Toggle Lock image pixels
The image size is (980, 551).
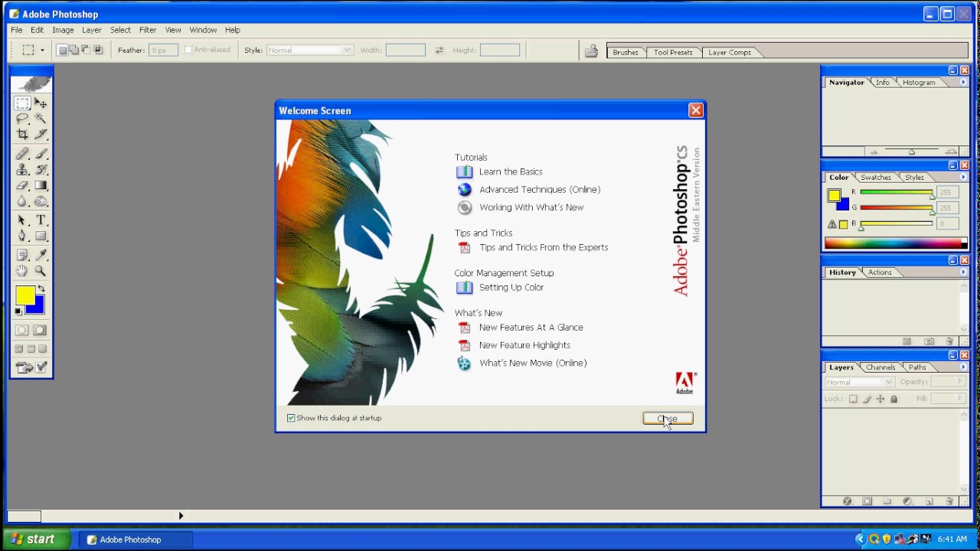click(867, 399)
